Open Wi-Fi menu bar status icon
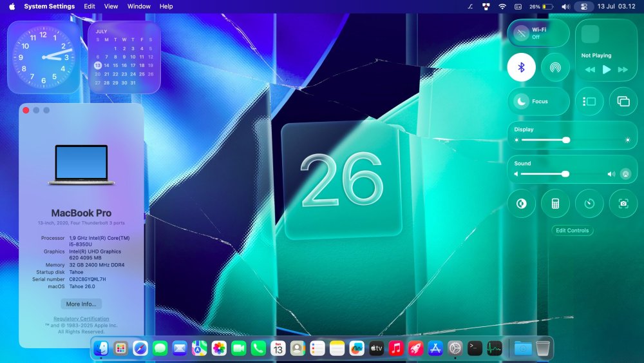Screen dimensions: 644x363 [x=502, y=6]
